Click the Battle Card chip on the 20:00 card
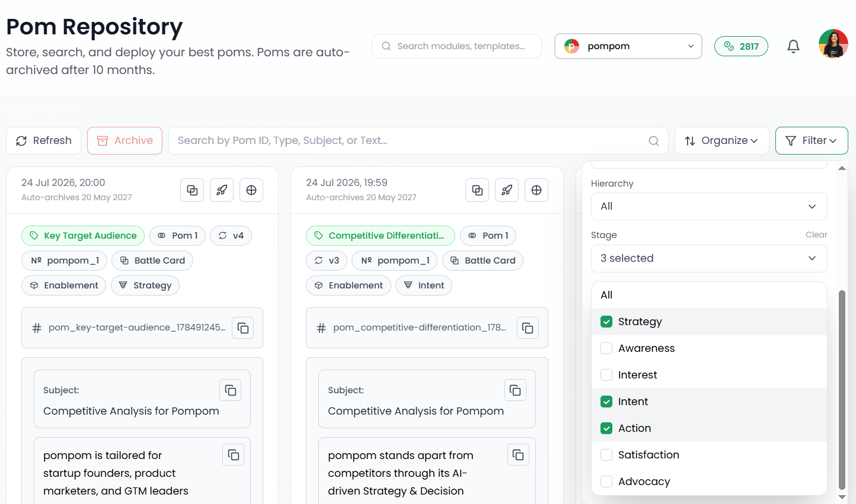 pyautogui.click(x=152, y=261)
